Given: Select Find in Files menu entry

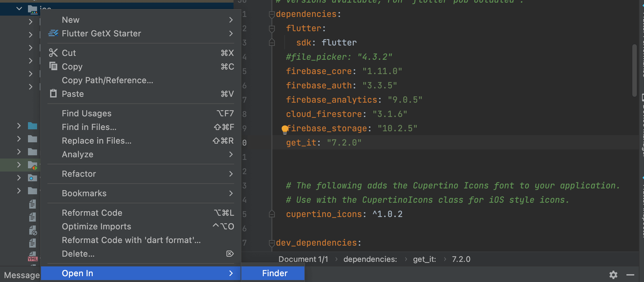Looking at the screenshot, I should coord(89,127).
